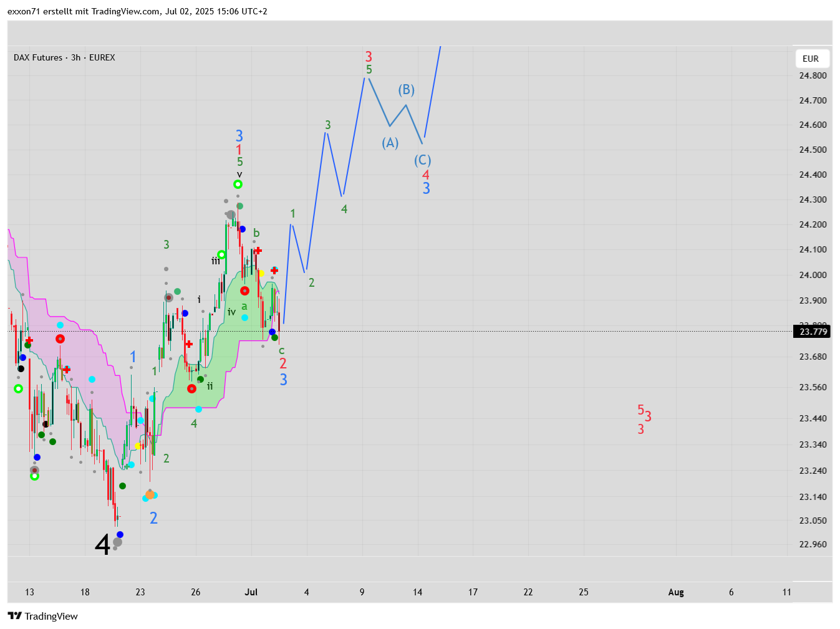840x629 pixels.
Task: Click the black dot marker near the left edge
Action: pos(21,368)
